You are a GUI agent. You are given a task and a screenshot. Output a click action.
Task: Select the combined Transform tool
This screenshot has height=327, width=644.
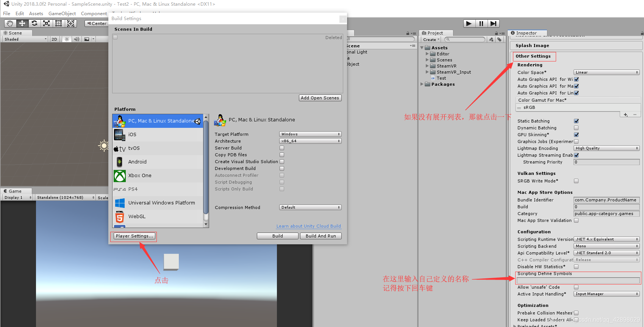(71, 24)
